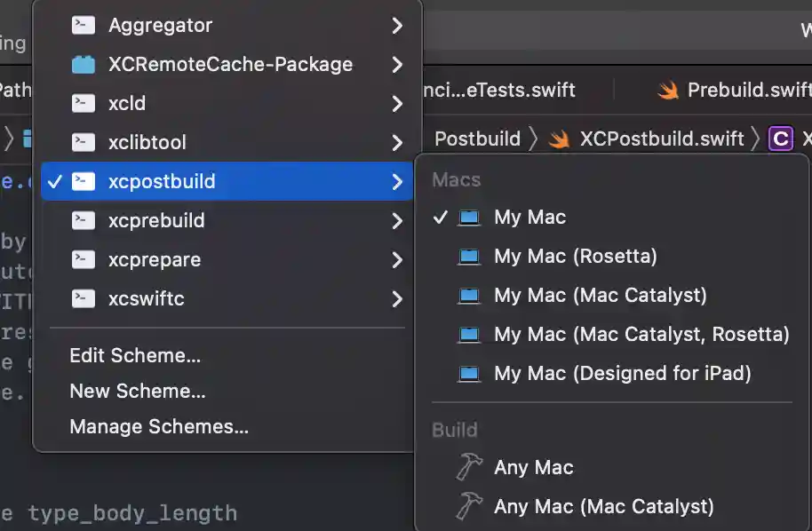Expand the xcprebuild submenu arrow
This screenshot has width=812, height=531.
[x=397, y=221]
